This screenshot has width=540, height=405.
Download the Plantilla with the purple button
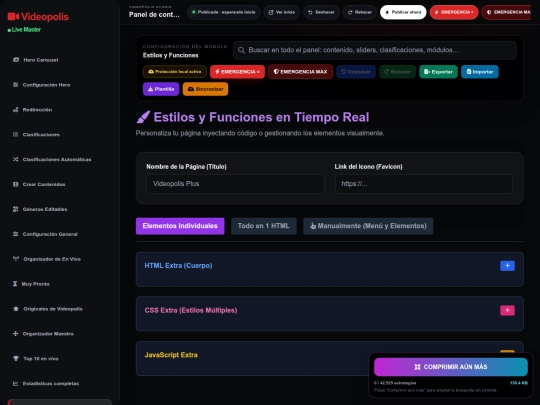161,89
